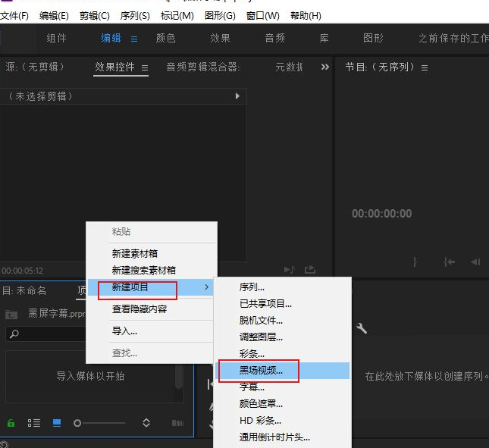Open the 窗口(W) menu

click(262, 16)
